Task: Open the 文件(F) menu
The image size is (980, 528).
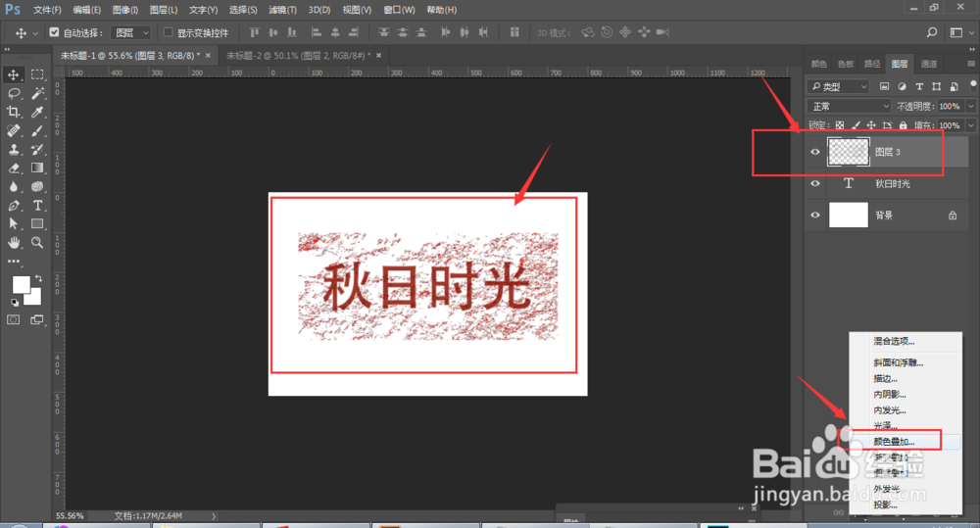Action: (47, 10)
